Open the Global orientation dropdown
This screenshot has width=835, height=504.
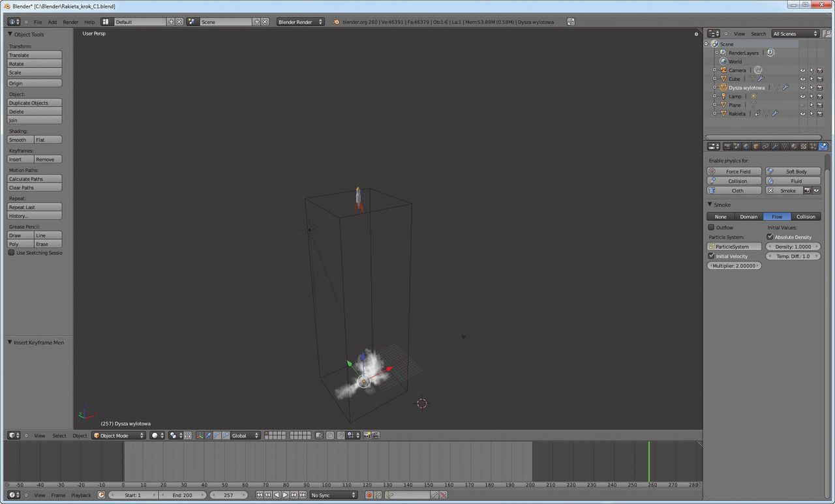(245, 435)
